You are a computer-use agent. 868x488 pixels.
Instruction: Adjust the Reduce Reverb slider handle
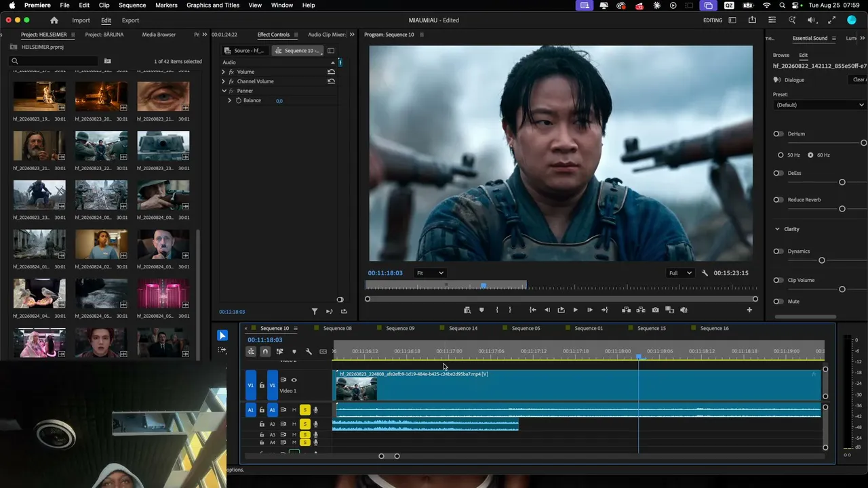[842, 209]
